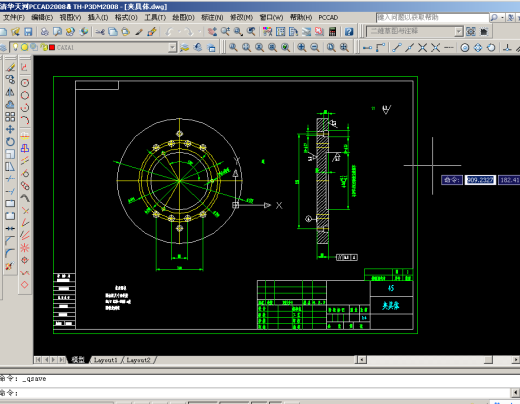The image size is (520, 404).
Task: Toggle layer CAXAI lightbulb on/off
Action: click(x=15, y=47)
